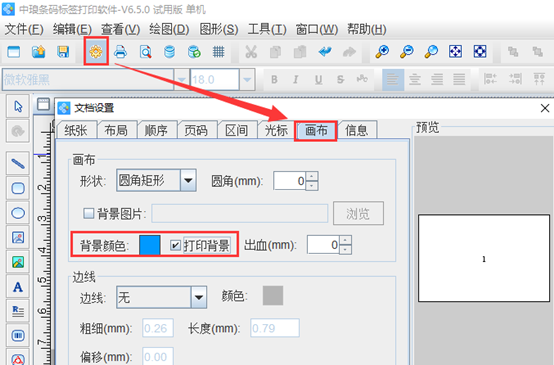Select the text tool A icon
The width and height of the screenshot is (554, 365).
pos(18,287)
